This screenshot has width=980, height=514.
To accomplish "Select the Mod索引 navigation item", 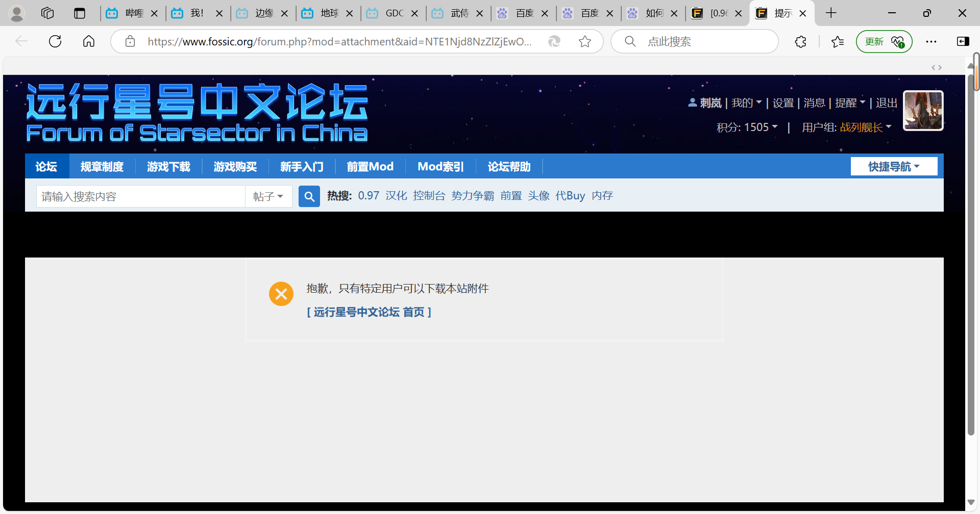I will pyautogui.click(x=440, y=166).
